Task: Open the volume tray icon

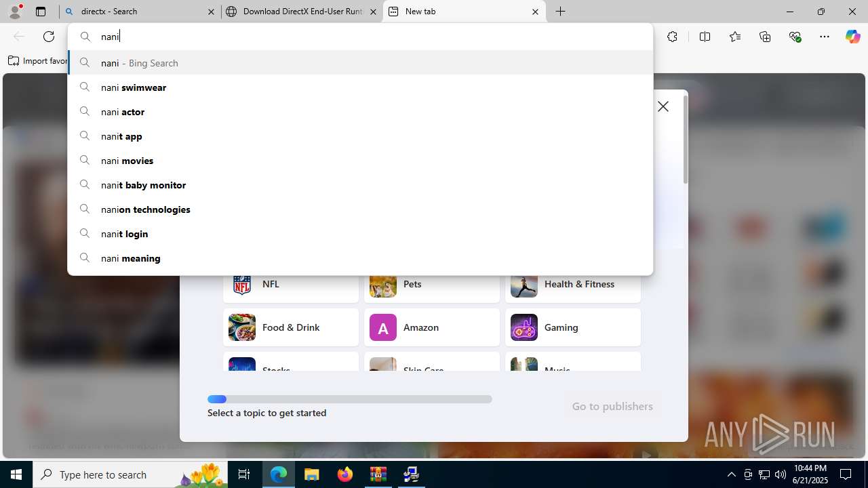Action: pyautogui.click(x=781, y=474)
